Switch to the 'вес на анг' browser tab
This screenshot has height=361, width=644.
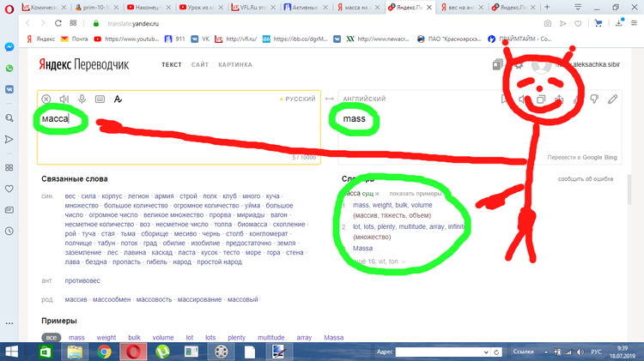[x=461, y=8]
